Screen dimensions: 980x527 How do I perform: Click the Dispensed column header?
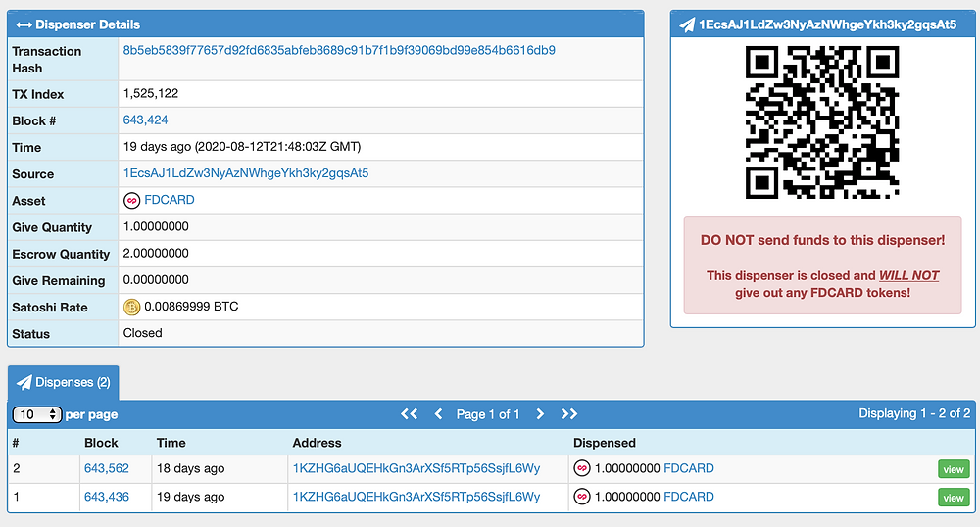[x=605, y=443]
